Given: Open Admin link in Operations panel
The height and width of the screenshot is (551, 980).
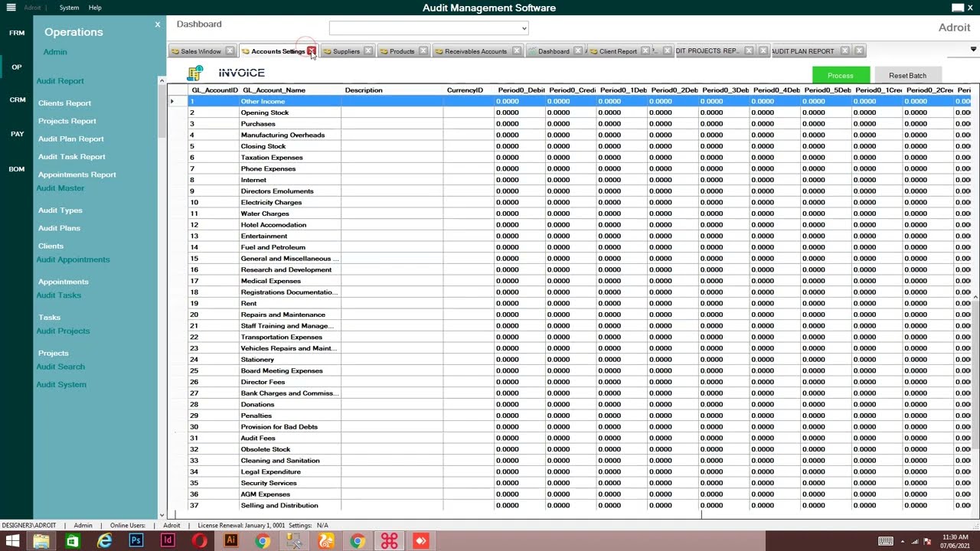Looking at the screenshot, I should (x=55, y=52).
